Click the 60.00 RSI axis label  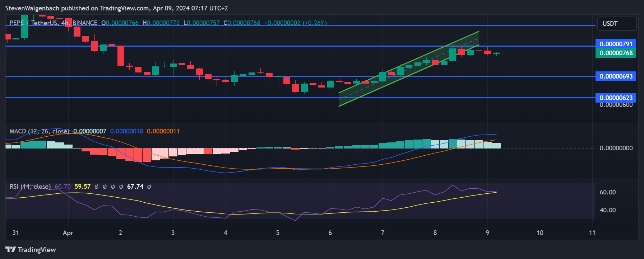(607, 192)
